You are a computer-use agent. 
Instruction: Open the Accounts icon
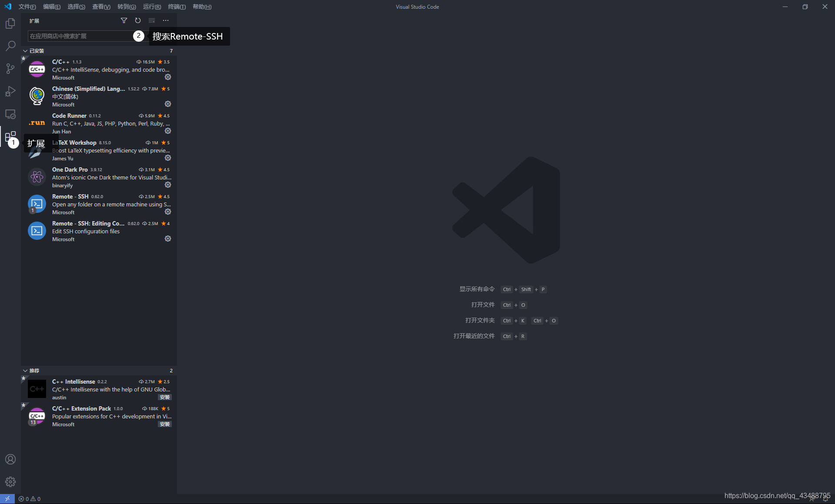10,459
